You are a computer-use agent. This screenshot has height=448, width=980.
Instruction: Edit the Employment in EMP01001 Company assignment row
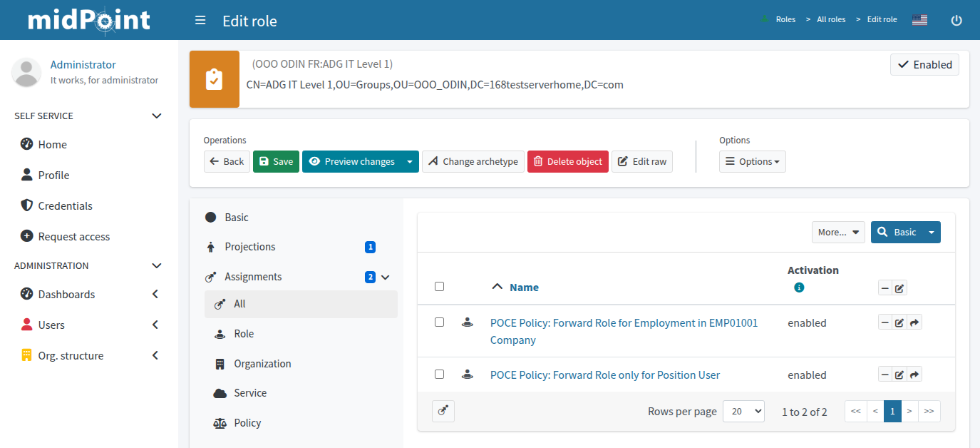pos(899,323)
